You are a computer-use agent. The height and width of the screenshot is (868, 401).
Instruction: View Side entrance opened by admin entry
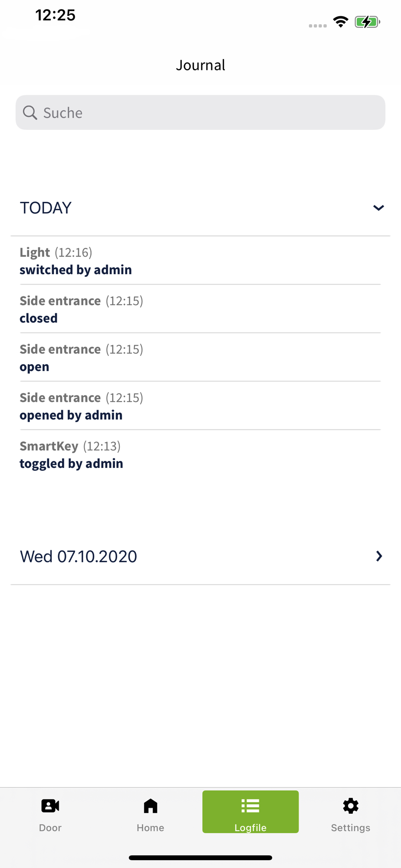tap(200, 406)
